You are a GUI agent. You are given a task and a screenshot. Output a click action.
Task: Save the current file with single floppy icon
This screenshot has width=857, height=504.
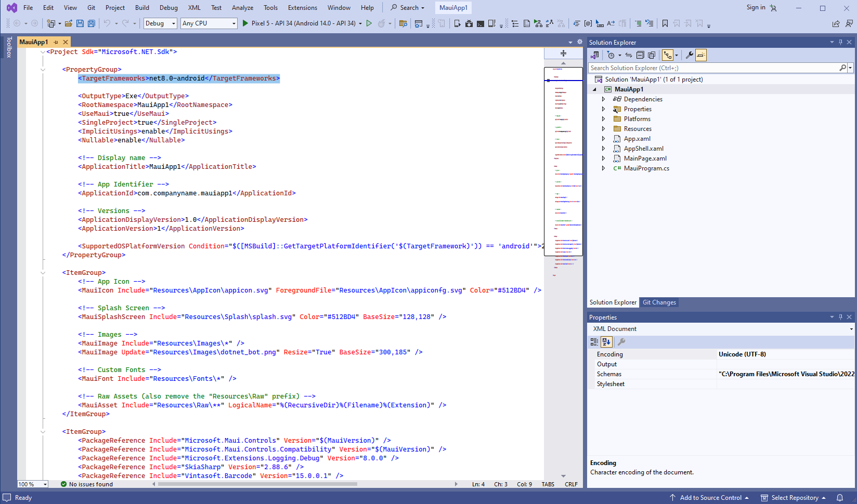click(x=80, y=23)
